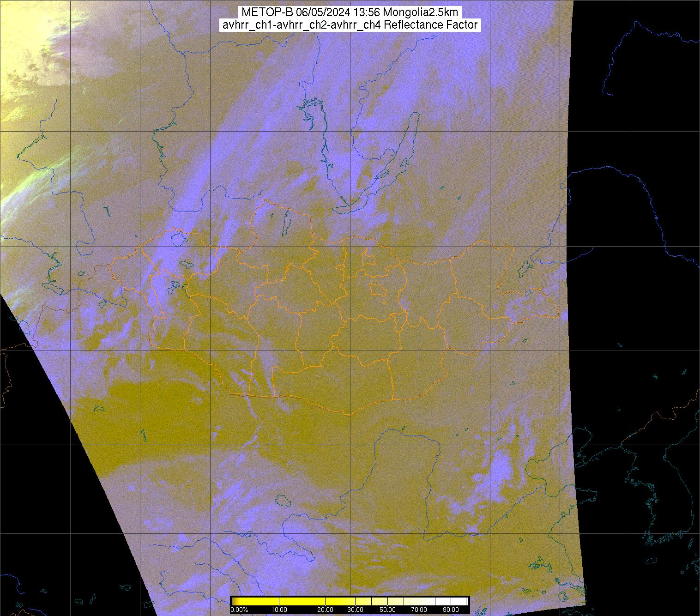
Task: Click the yellow segment between 10.00 and 20.00
Action: (302, 601)
